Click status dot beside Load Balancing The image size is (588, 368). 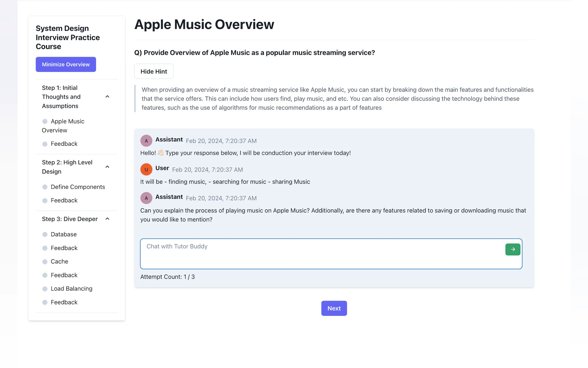pos(45,289)
